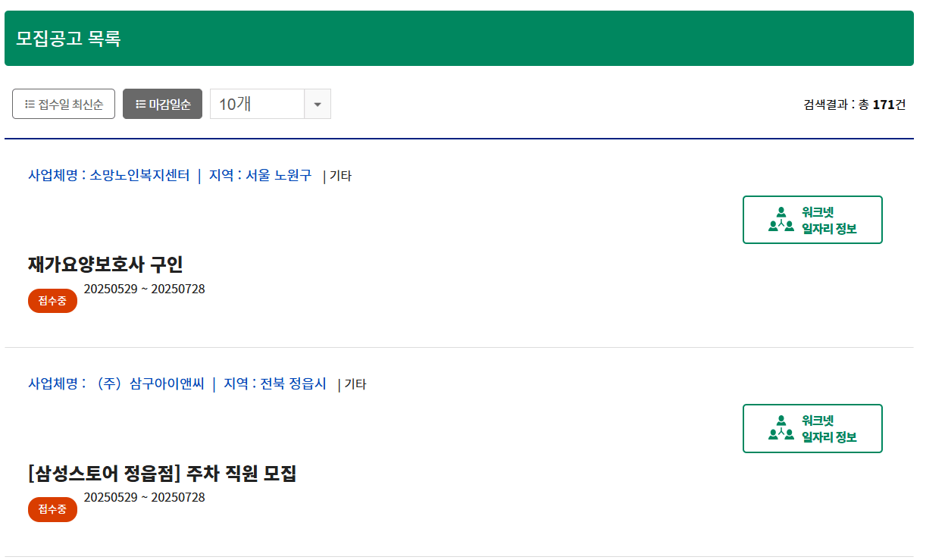Click the 10개 combo box field

[258, 103]
